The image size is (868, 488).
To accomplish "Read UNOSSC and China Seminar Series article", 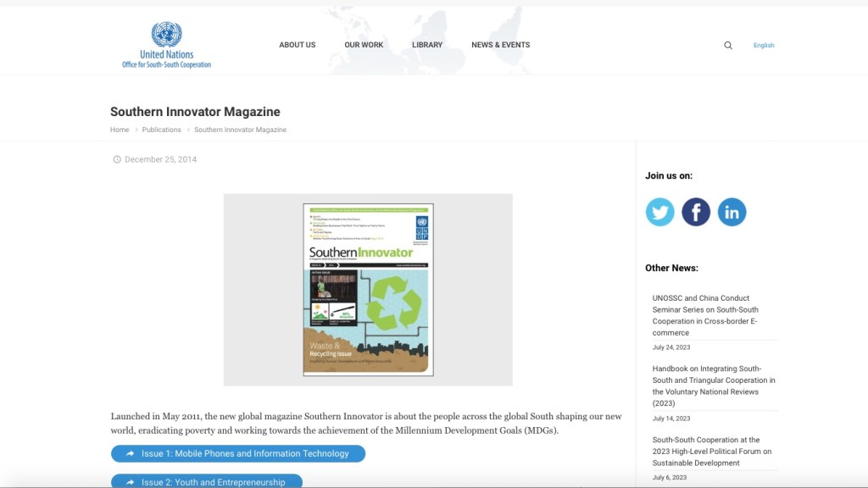I will point(705,315).
